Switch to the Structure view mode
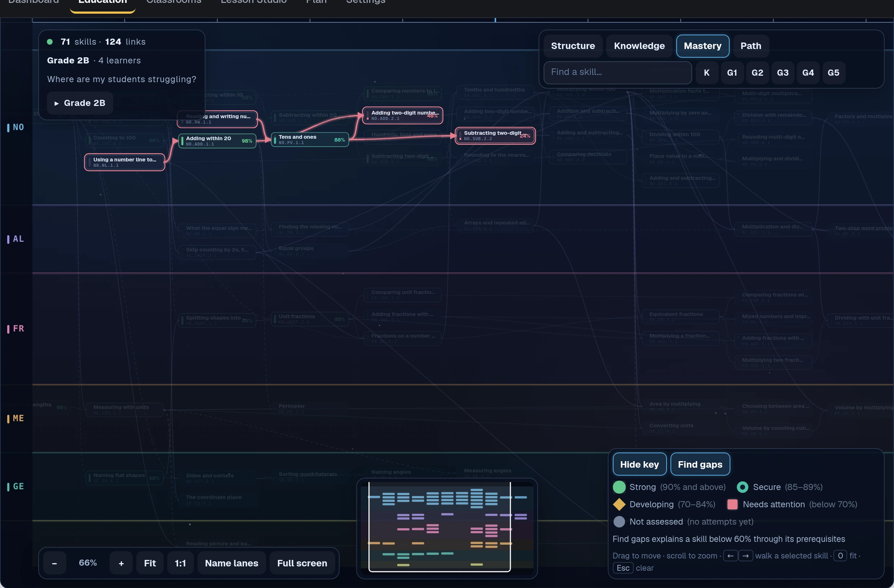The height and width of the screenshot is (588, 894). coord(572,46)
